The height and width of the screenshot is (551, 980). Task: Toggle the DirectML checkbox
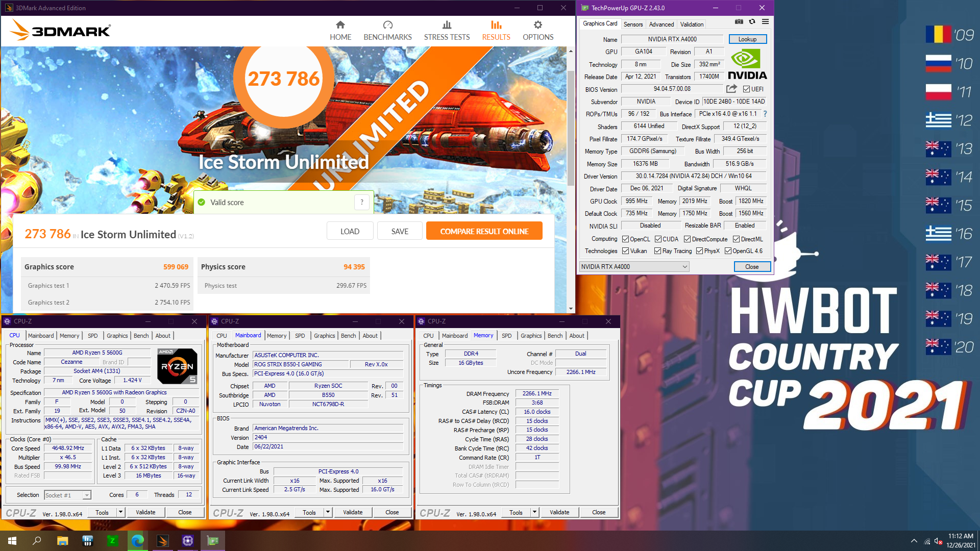click(x=736, y=239)
